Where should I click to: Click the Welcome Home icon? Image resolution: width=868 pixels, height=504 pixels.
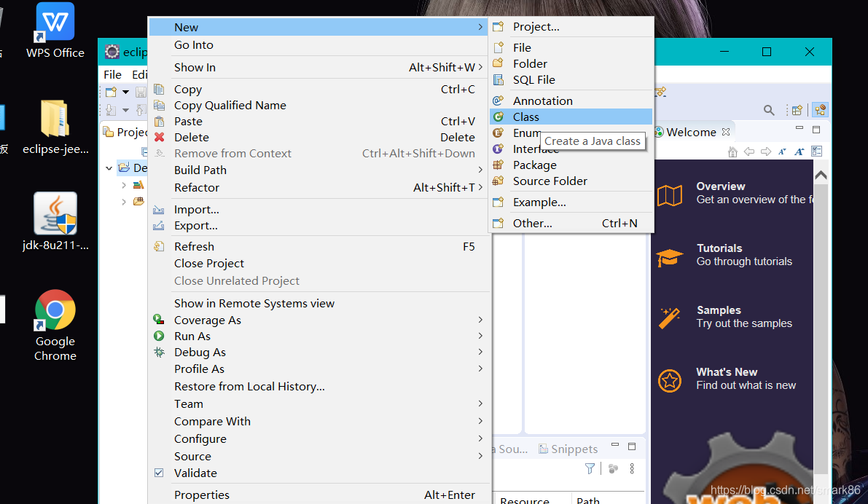pyautogui.click(x=732, y=151)
